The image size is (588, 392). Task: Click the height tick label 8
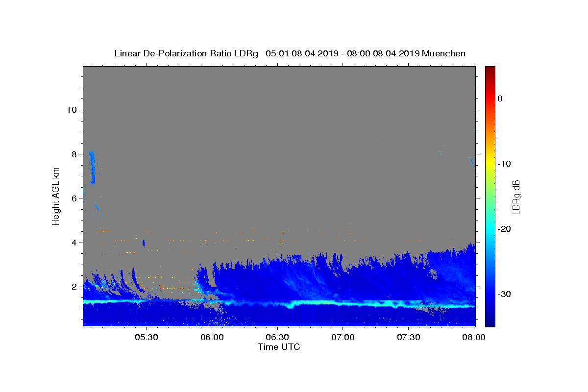click(x=74, y=154)
